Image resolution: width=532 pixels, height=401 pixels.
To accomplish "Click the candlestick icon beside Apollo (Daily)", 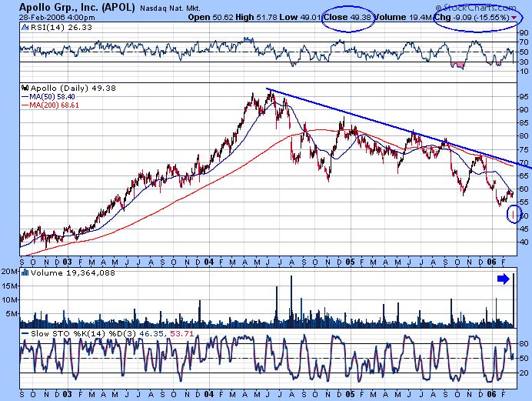I will [x=25, y=88].
